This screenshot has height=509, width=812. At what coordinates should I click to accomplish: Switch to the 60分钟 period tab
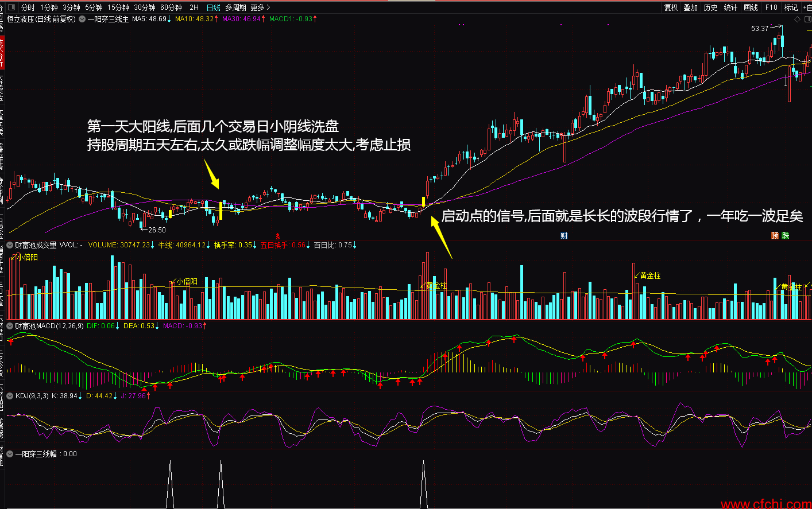point(171,7)
